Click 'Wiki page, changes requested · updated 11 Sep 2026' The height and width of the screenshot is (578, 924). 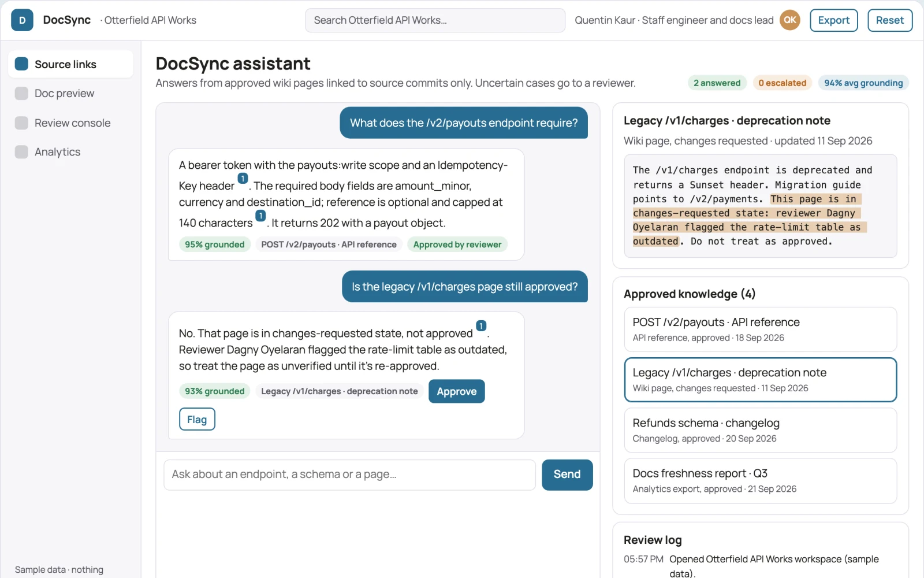coord(748,141)
